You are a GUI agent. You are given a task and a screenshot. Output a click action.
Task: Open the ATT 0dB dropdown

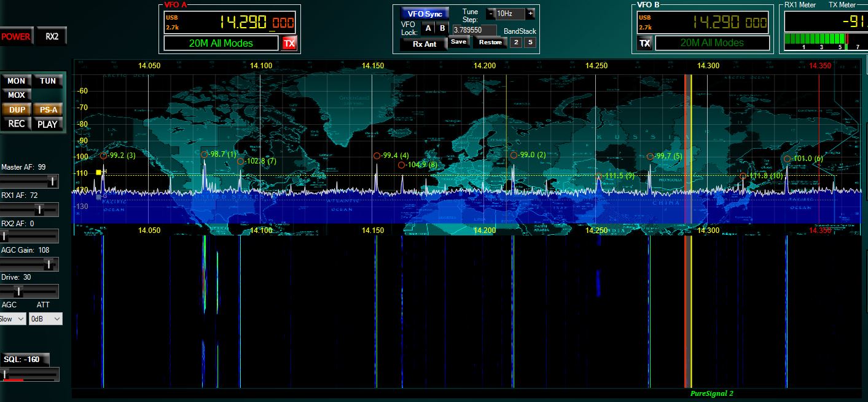click(45, 319)
